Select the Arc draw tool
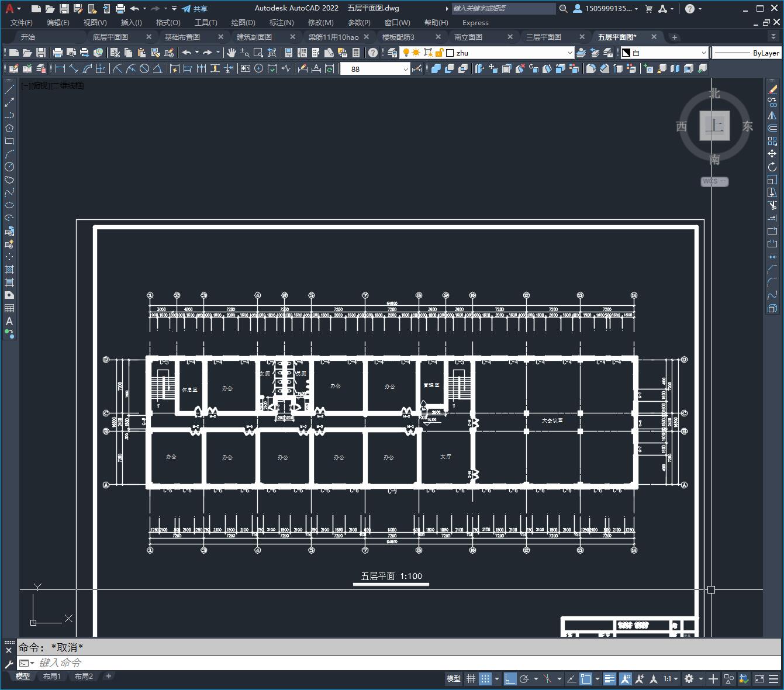This screenshot has width=784, height=690. pos(9,154)
